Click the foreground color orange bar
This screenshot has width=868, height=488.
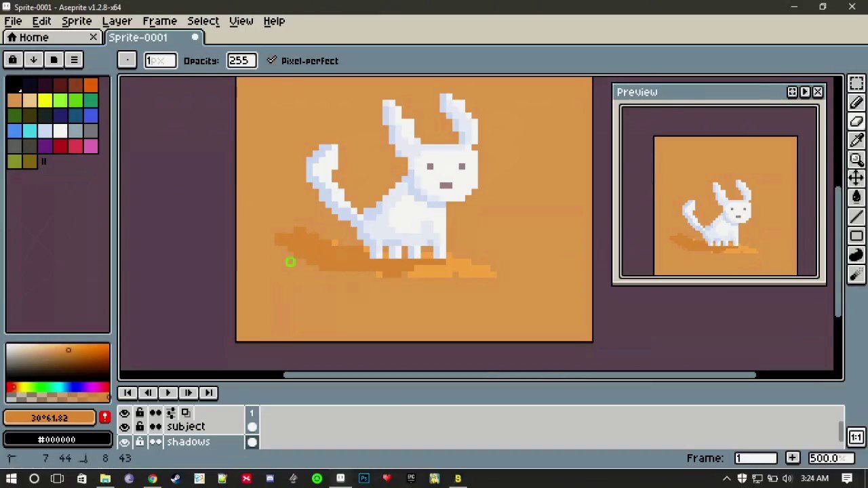pyautogui.click(x=50, y=418)
